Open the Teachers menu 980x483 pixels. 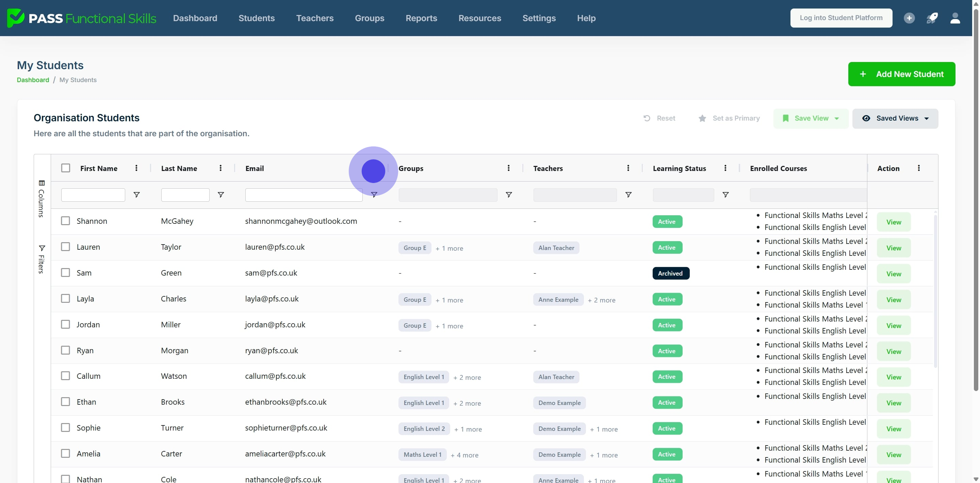click(315, 18)
